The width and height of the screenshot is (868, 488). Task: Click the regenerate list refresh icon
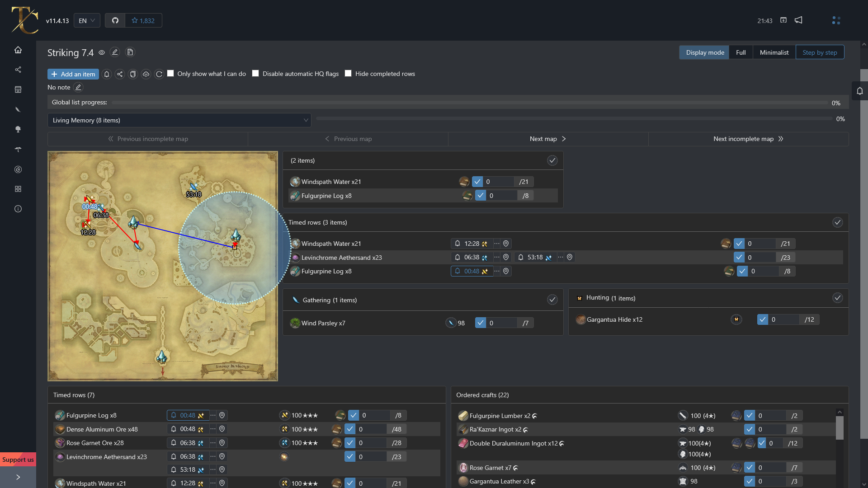point(159,74)
